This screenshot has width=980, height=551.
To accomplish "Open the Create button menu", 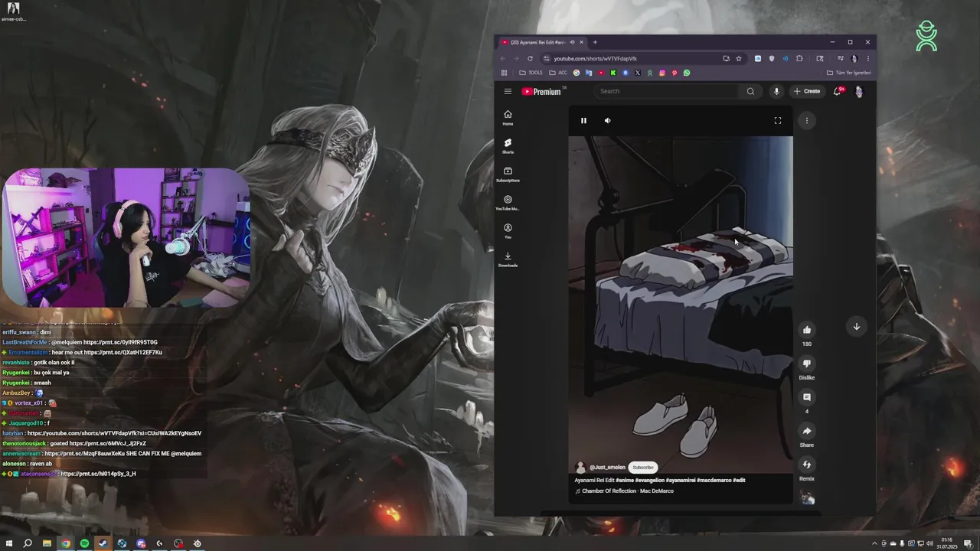I will click(807, 91).
